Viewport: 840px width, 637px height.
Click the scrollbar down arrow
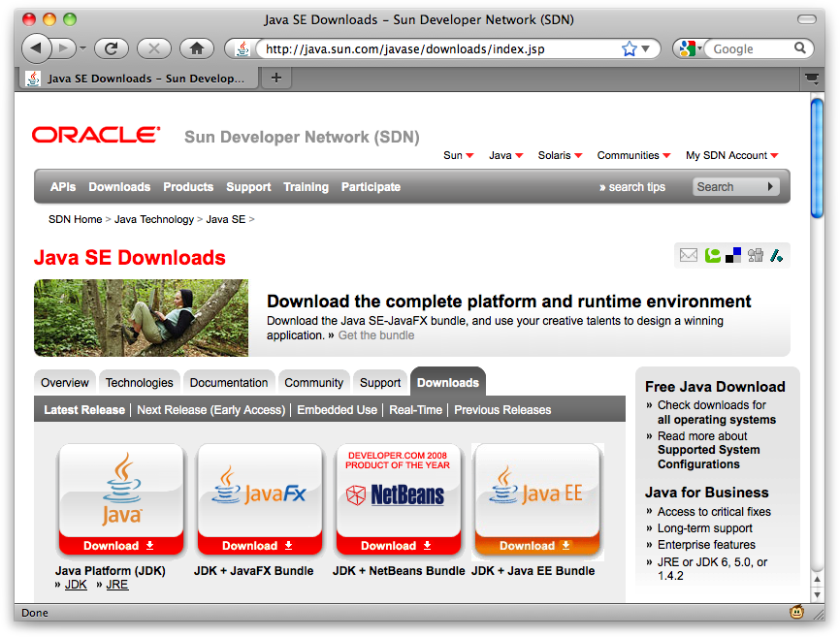(x=817, y=594)
